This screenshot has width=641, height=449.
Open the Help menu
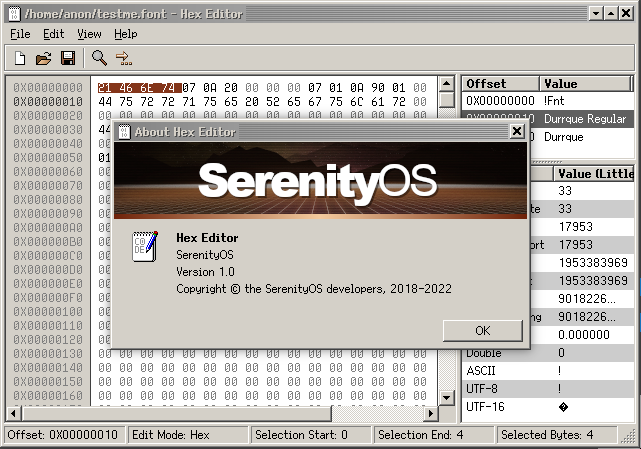pos(126,34)
